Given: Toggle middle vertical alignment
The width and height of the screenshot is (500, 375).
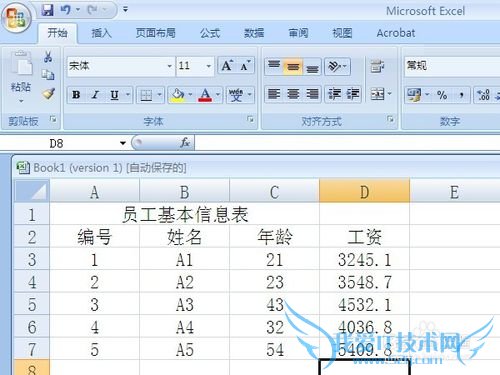Looking at the screenshot, I should [293, 67].
